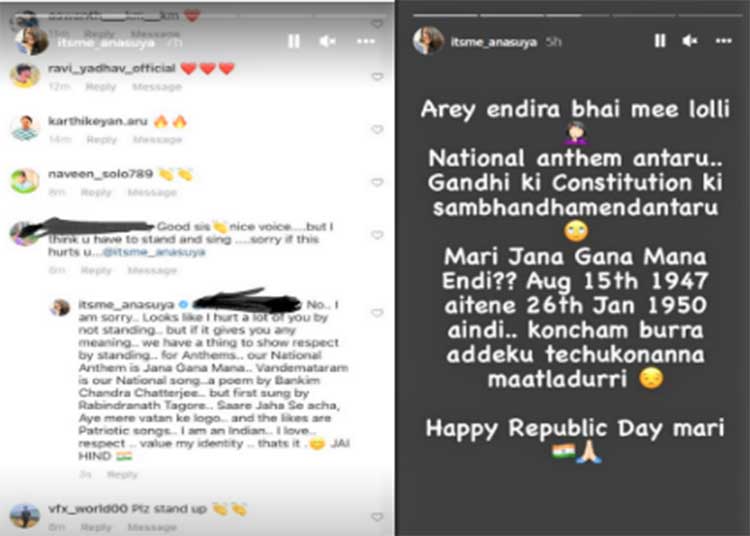Tap the right story progress bar
This screenshot has height=536, width=750.
pos(577,15)
